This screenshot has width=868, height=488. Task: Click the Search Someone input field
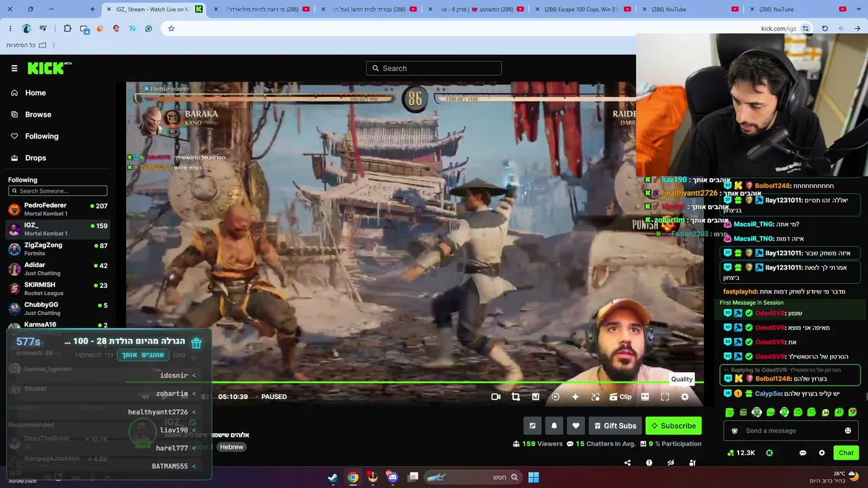[58, 191]
